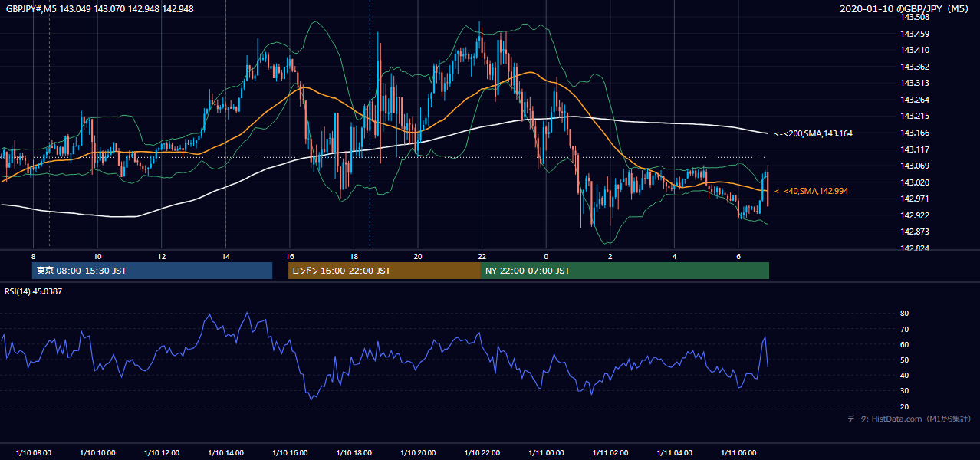
Task: Click the bottom time label 1/11 06:00
Action: click(738, 453)
